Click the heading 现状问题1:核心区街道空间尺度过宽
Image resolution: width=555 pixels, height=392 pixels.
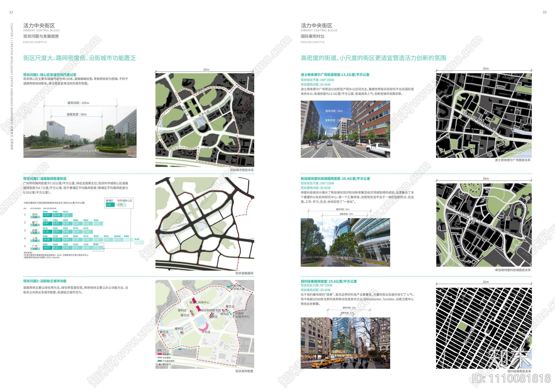(50, 75)
